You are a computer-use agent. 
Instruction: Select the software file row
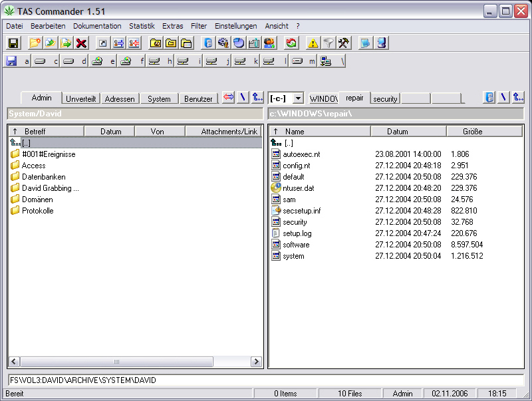[x=396, y=245]
